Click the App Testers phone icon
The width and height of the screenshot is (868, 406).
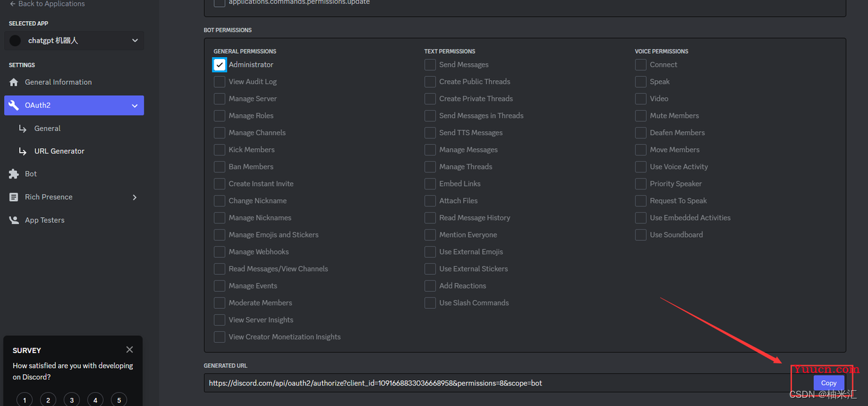pyautogui.click(x=14, y=220)
